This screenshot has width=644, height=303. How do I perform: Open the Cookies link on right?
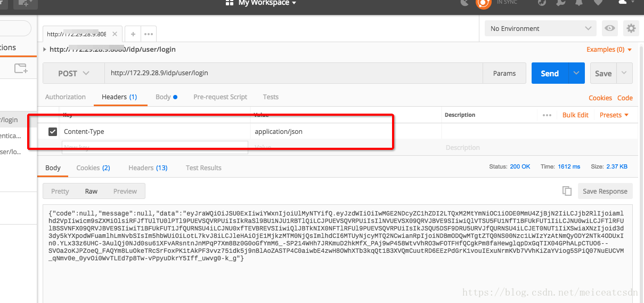pos(600,98)
